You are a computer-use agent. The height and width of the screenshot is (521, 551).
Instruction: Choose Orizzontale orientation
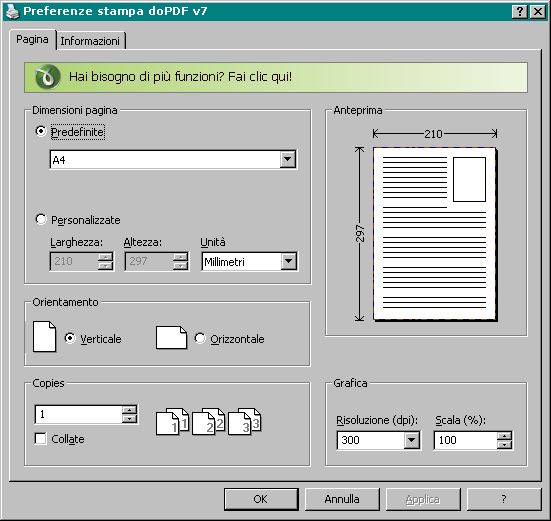coord(200,338)
